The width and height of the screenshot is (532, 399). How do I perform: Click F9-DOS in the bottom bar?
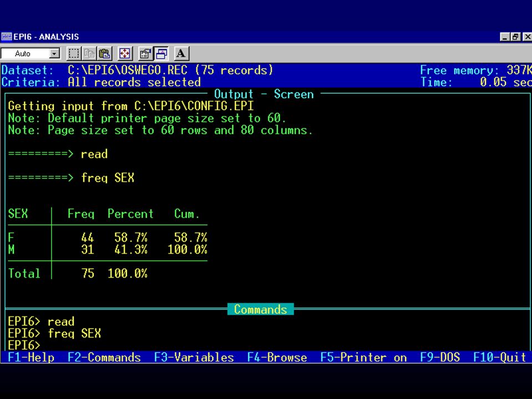[x=439, y=357]
